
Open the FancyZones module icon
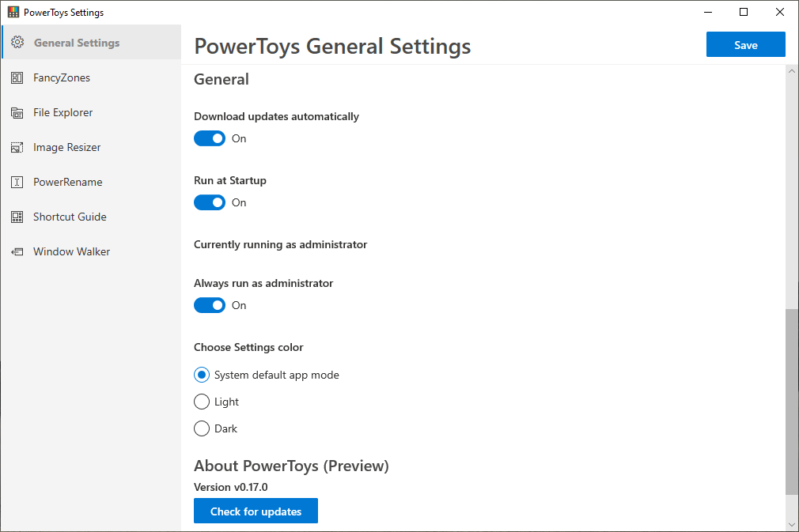coord(17,77)
